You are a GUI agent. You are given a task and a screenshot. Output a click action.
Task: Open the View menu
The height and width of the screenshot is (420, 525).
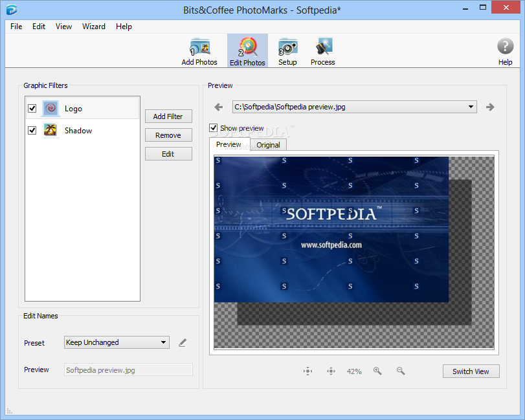click(63, 27)
